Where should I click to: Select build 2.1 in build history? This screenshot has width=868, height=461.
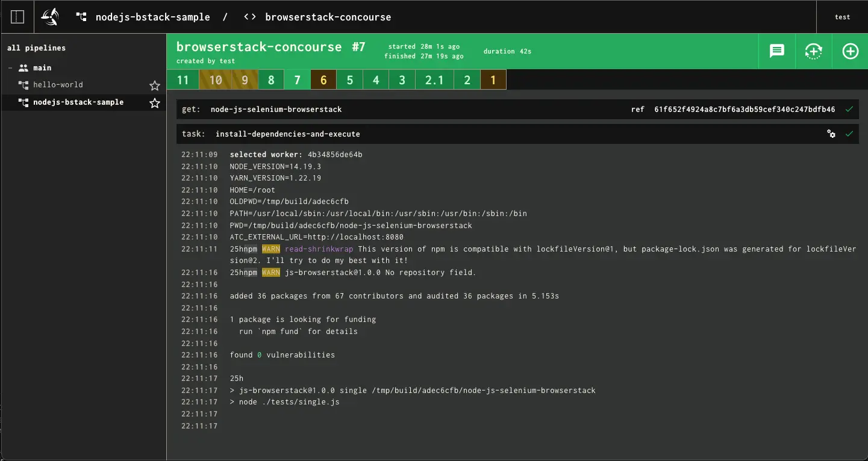tap(434, 80)
